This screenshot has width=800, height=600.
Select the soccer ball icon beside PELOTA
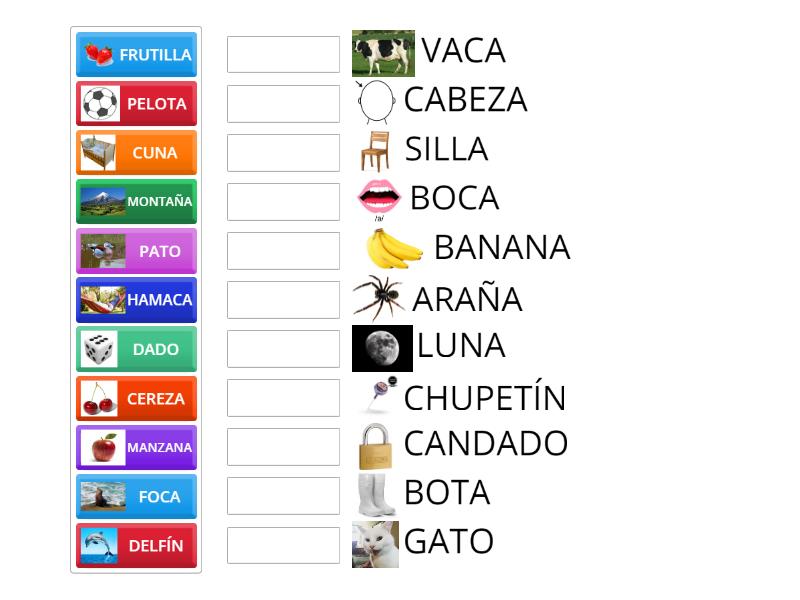point(98,104)
